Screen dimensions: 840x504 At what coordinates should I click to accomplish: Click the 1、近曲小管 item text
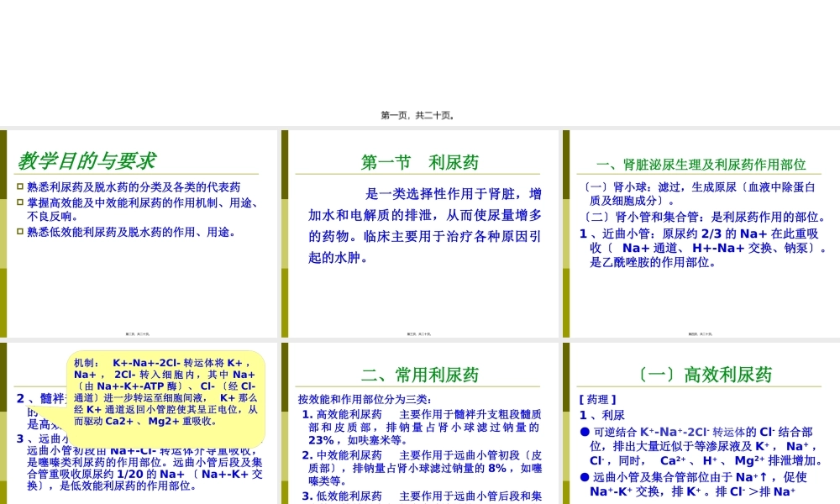pyautogui.click(x=700, y=248)
